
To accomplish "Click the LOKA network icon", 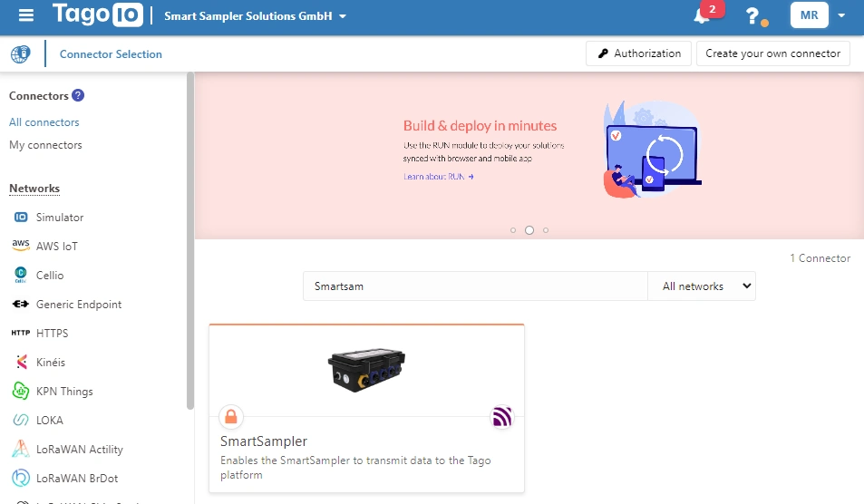I will pos(20,420).
